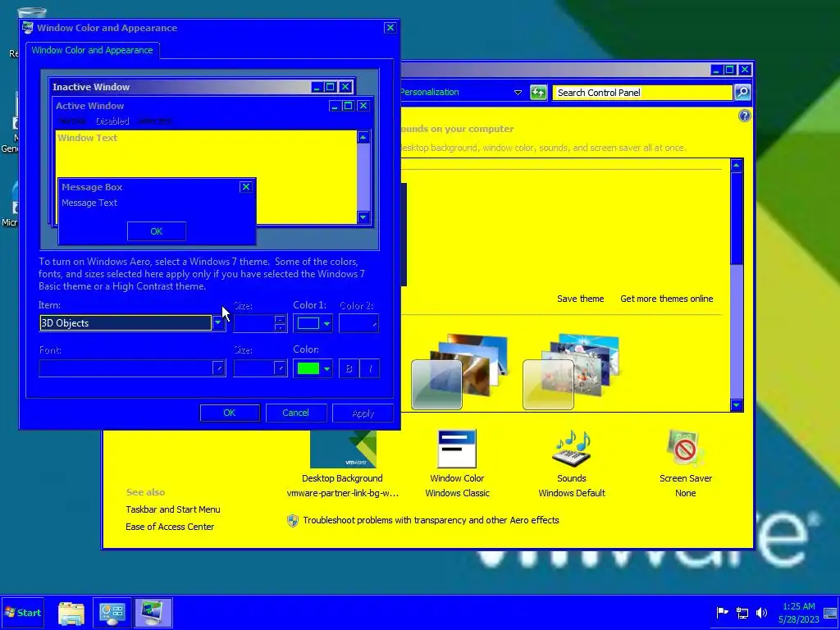Click OK in the Window Color dialog
Image resolution: width=840 pixels, height=630 pixels.
[x=230, y=413]
